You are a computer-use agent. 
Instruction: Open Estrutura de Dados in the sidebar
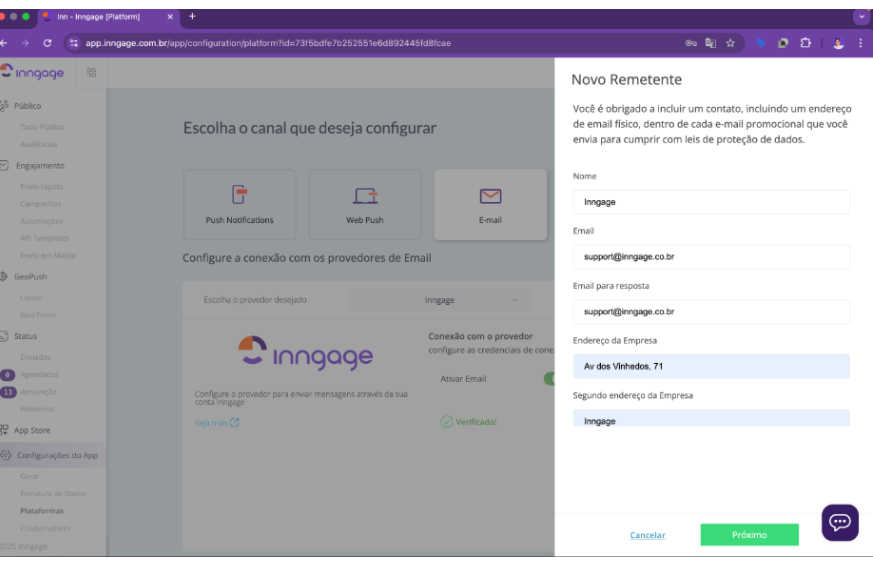pos(53,493)
